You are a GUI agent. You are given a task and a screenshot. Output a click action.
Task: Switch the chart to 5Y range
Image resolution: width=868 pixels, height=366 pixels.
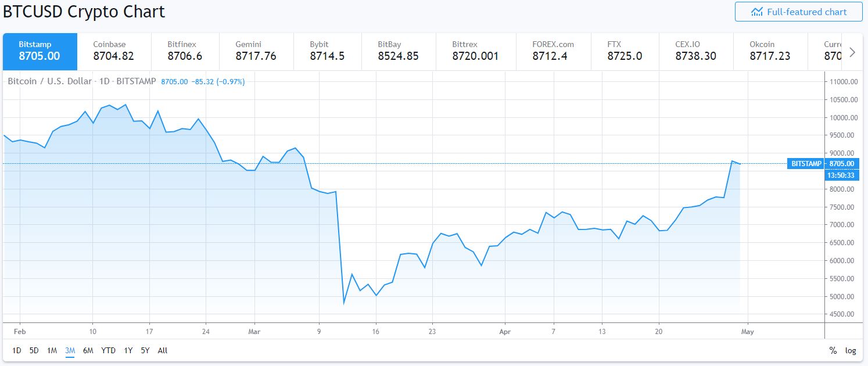(145, 350)
